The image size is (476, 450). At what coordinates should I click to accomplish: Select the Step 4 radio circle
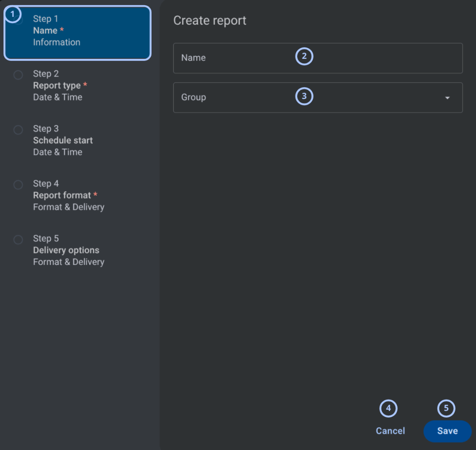[x=18, y=185]
